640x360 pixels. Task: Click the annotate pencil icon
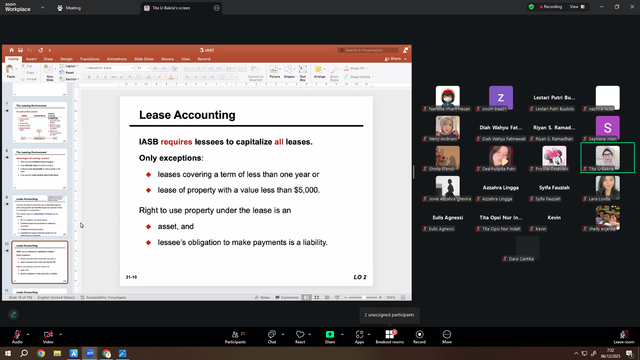click(x=13, y=314)
